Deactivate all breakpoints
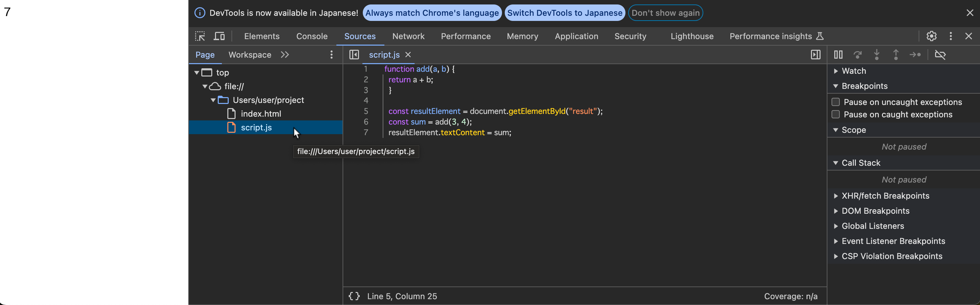The height and width of the screenshot is (305, 980). pyautogui.click(x=940, y=55)
